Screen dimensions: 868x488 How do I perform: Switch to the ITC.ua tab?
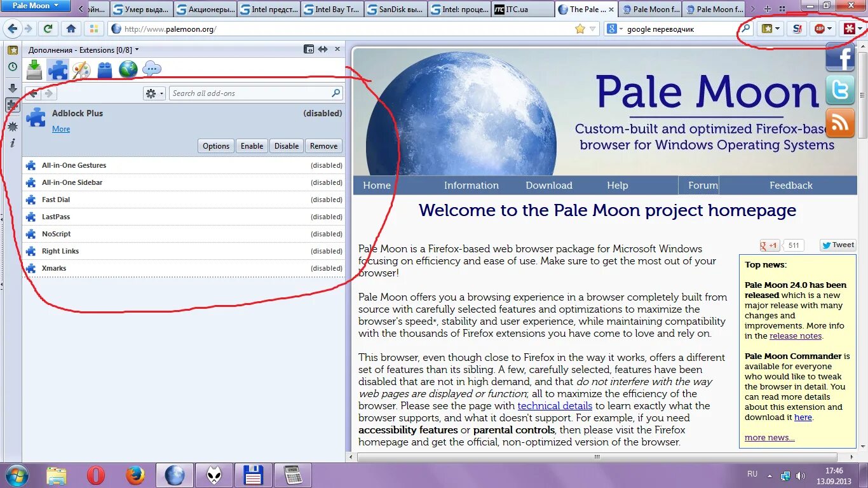522,9
